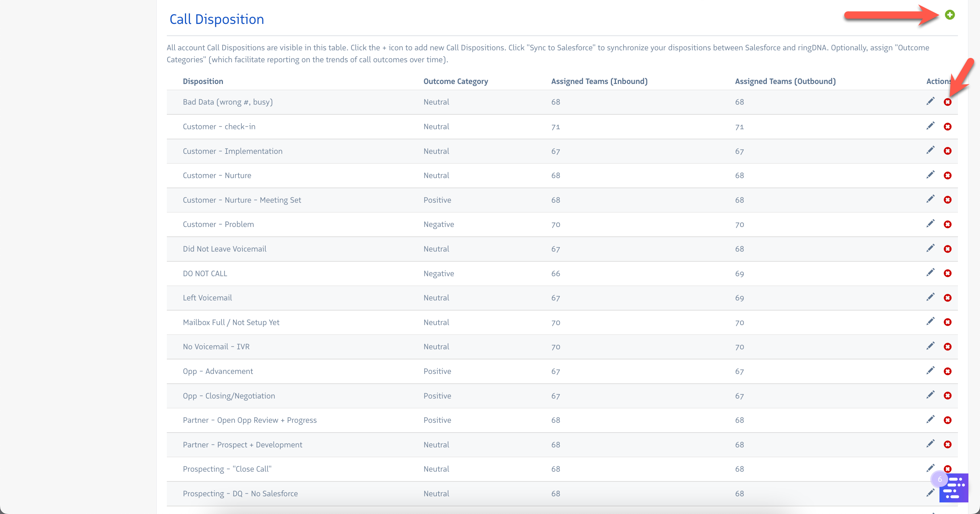
Task: Click Negative category in DO NOT CALL row
Action: pyautogui.click(x=439, y=274)
